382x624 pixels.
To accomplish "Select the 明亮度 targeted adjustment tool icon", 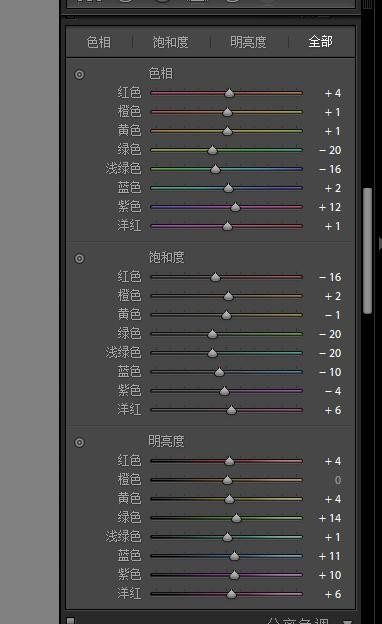I will pos(80,443).
